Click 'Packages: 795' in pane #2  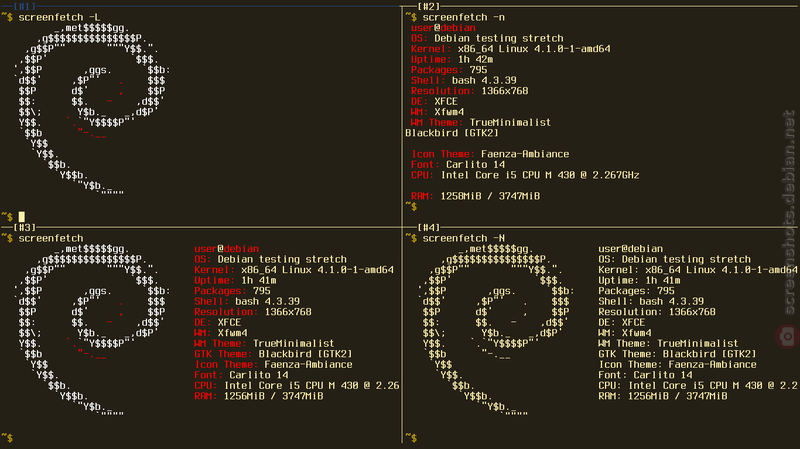click(x=448, y=70)
